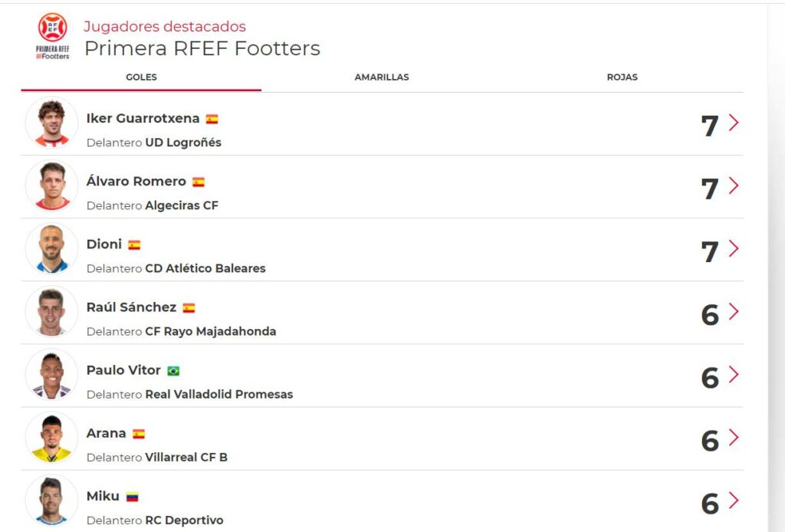Screen dimensions: 785x532
Task: Click the arrow next to Paulo Vitor's goals
Action: coord(734,375)
